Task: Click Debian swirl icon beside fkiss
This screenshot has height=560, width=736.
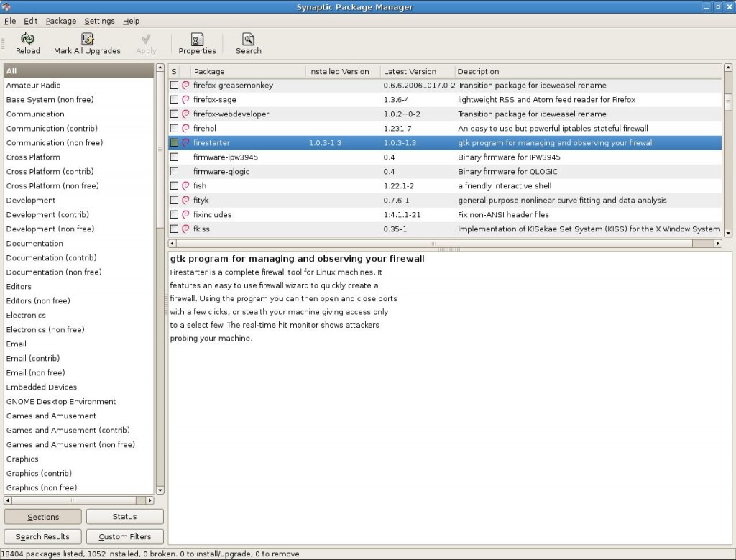Action: coord(186,229)
